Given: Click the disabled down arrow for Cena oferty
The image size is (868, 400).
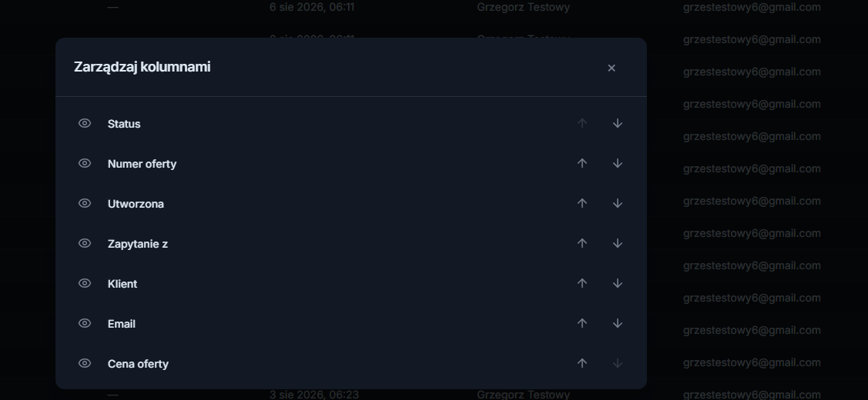Looking at the screenshot, I should click(618, 363).
